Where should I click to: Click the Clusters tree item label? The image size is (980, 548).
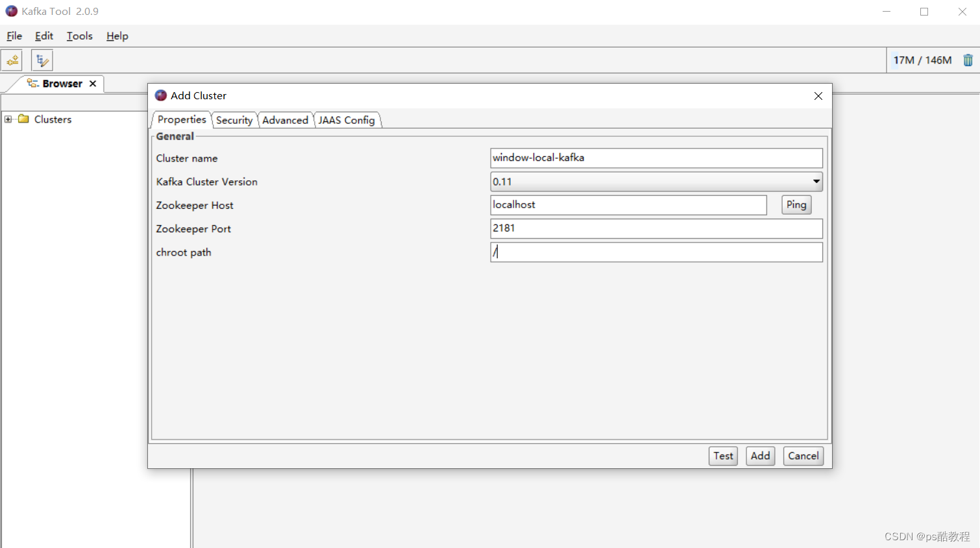pos(53,119)
